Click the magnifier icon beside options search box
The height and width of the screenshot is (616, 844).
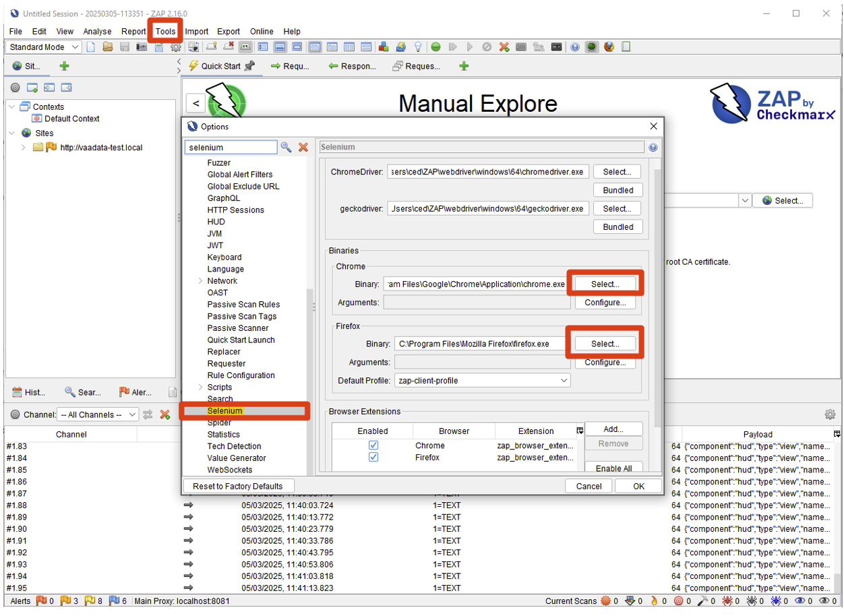tap(287, 147)
